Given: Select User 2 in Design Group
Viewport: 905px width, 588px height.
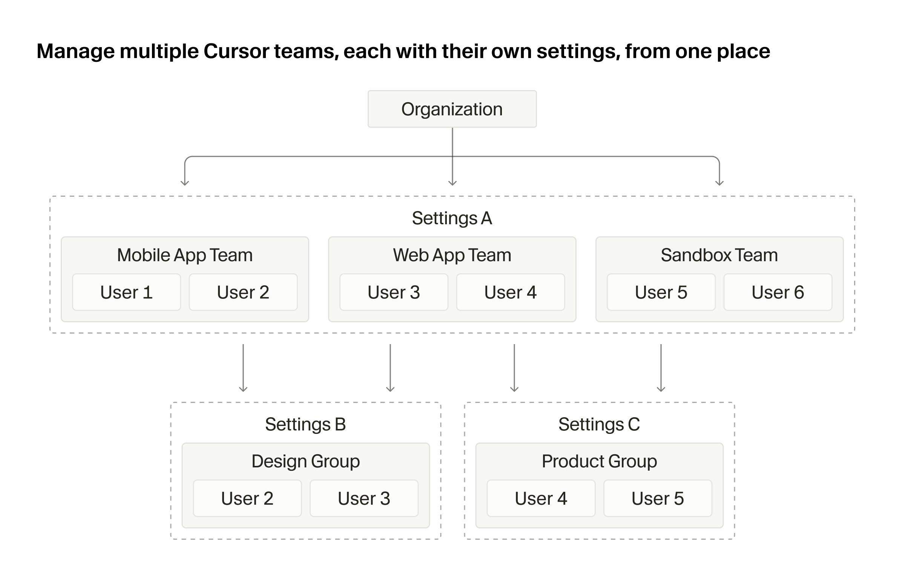Looking at the screenshot, I should click(x=247, y=498).
